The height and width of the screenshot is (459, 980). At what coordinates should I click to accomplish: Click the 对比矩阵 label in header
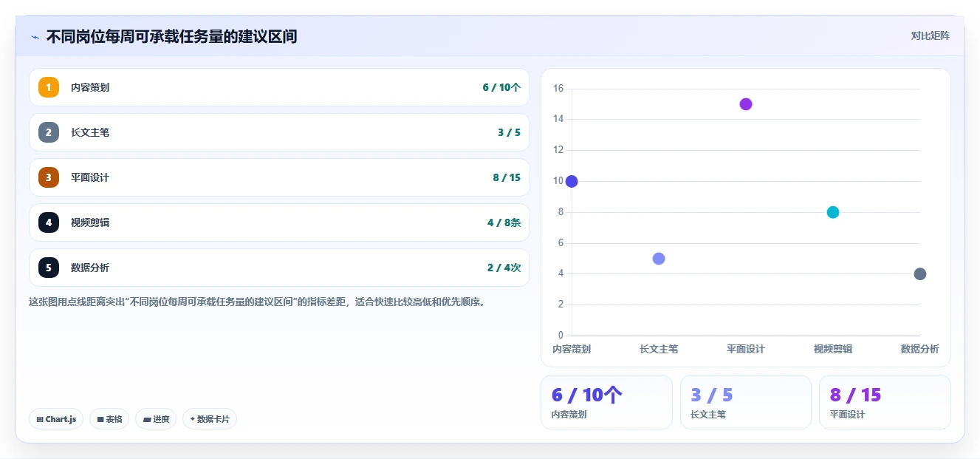click(931, 35)
